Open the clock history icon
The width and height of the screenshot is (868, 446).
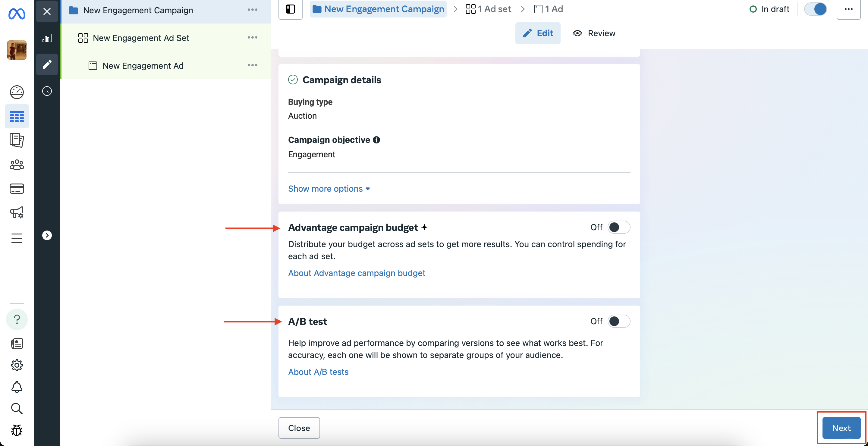pos(47,91)
